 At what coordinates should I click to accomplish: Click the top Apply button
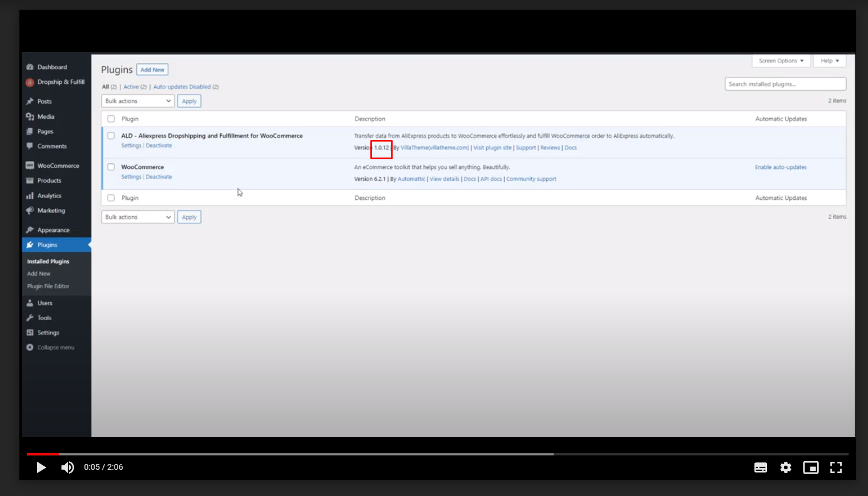189,101
